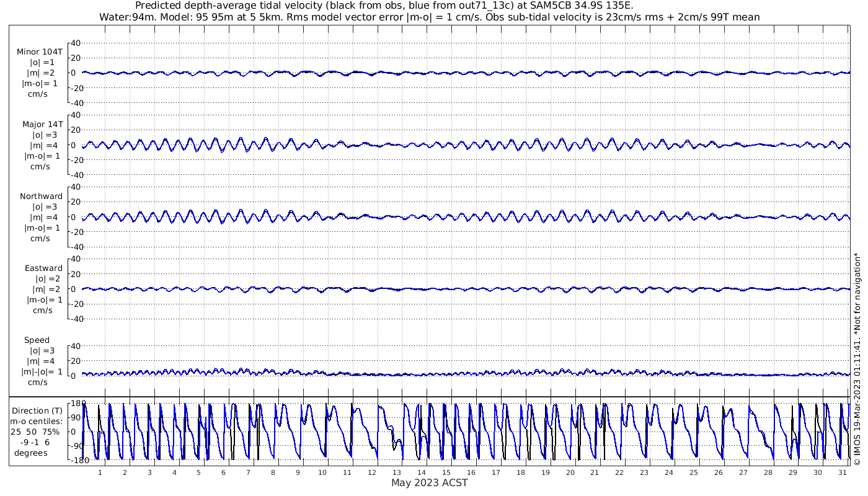Click the "Northward" panel label
The height and width of the screenshot is (496, 868).
(42, 196)
